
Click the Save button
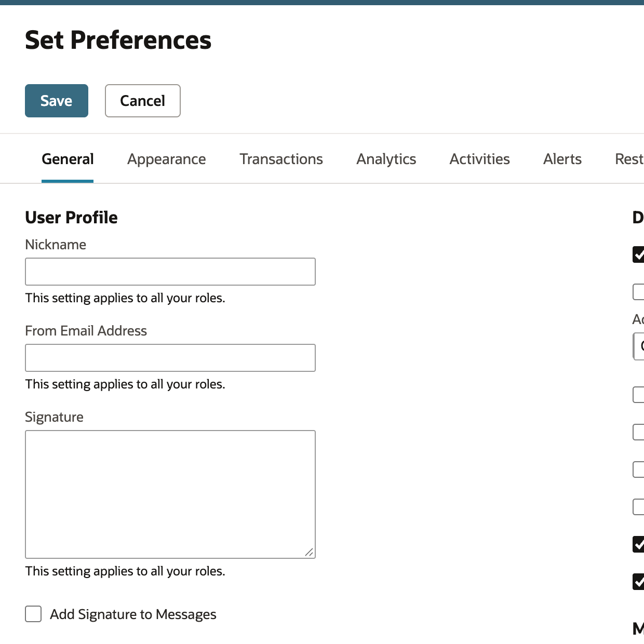pyautogui.click(x=57, y=101)
